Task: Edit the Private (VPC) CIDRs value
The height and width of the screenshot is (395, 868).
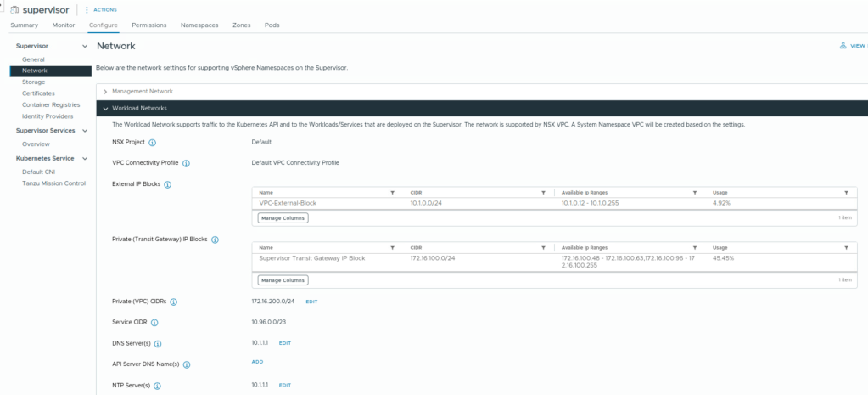Action: (311, 302)
